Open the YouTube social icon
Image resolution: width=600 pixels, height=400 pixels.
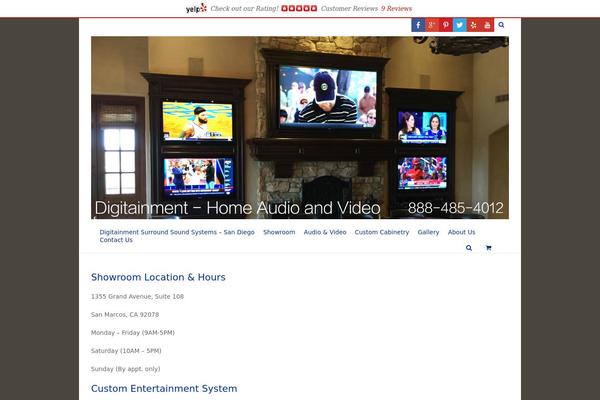(x=487, y=25)
